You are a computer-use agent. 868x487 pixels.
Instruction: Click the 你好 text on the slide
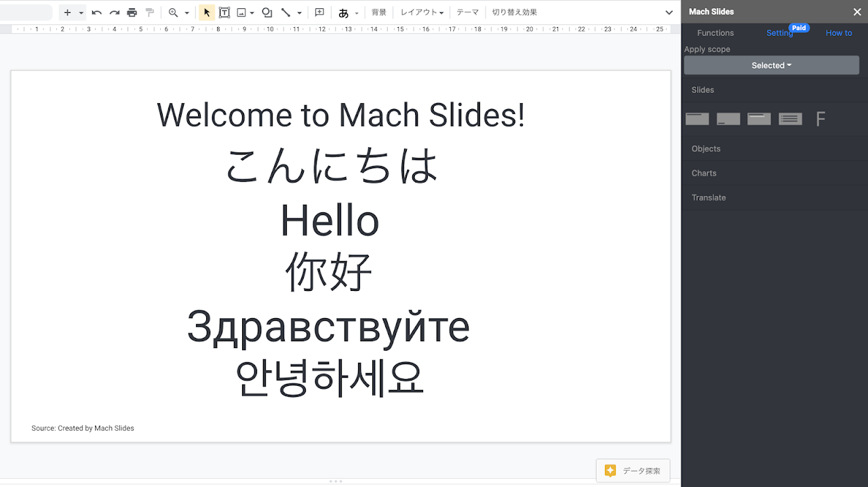click(330, 271)
